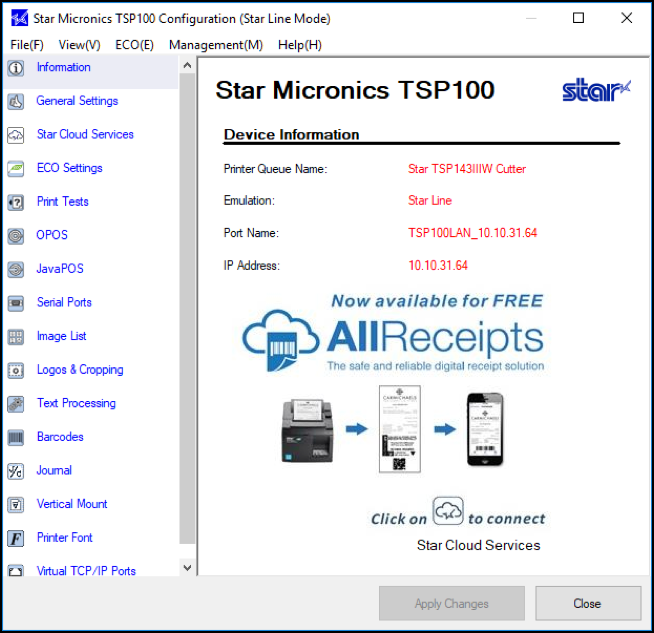Viewport: 654px width, 633px height.
Task: Open Virtual TCP/IP Ports settings
Action: [x=86, y=571]
